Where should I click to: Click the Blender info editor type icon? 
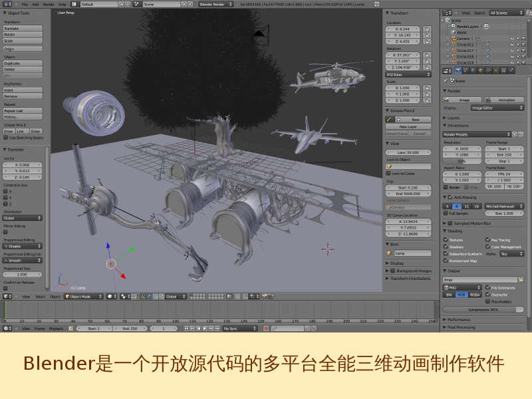coord(7,5)
